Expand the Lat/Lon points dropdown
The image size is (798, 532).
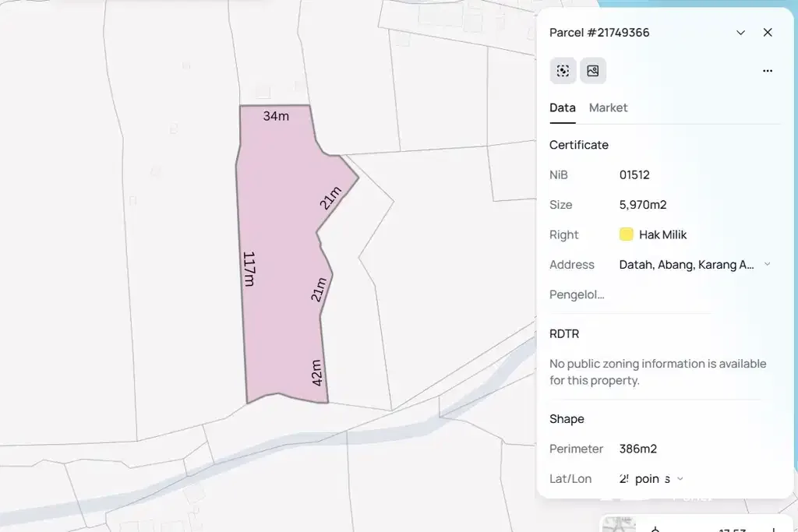pos(680,479)
